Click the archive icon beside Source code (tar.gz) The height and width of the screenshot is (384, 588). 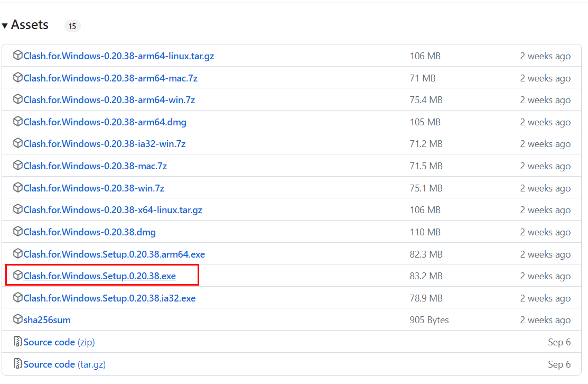point(17,363)
